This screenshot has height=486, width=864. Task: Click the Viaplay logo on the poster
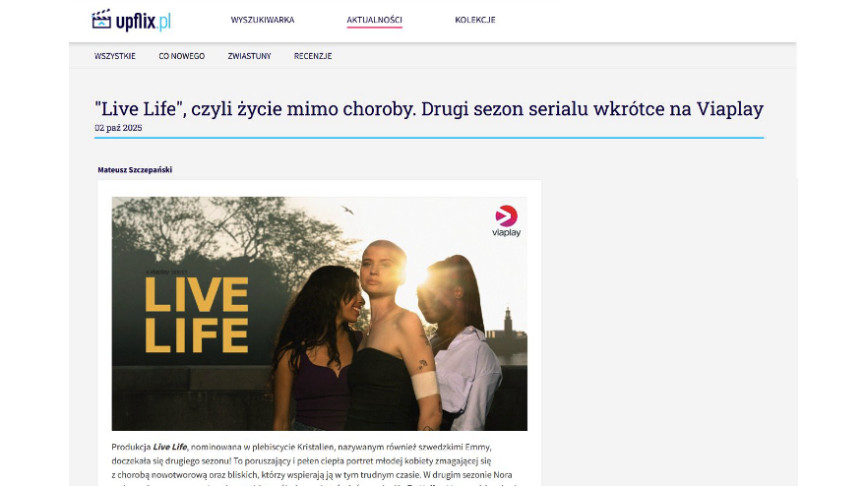pos(506,221)
